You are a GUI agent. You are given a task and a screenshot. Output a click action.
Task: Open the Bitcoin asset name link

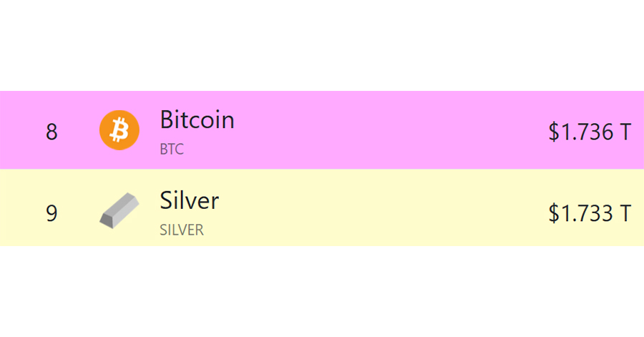197,120
